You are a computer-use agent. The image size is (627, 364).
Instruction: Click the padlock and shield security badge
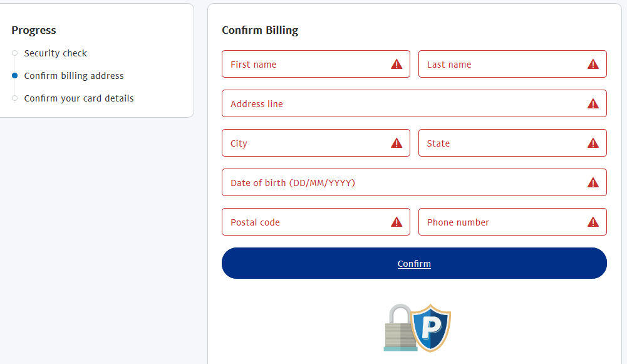417,328
